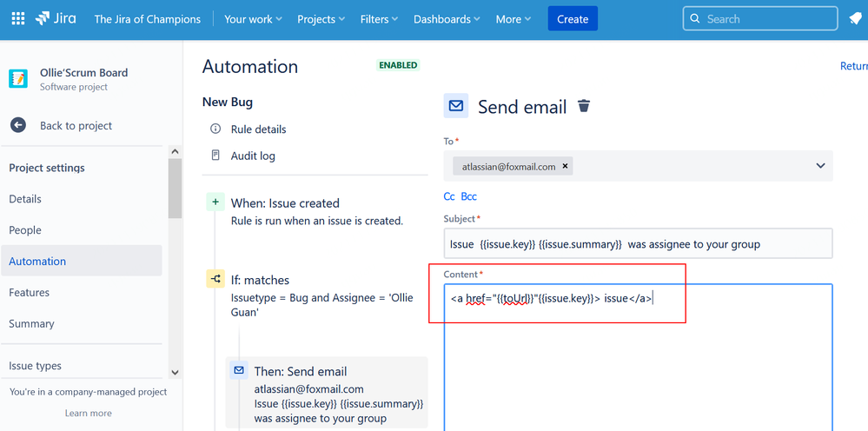Click into the Search field
This screenshot has height=431, width=868.
coord(760,19)
